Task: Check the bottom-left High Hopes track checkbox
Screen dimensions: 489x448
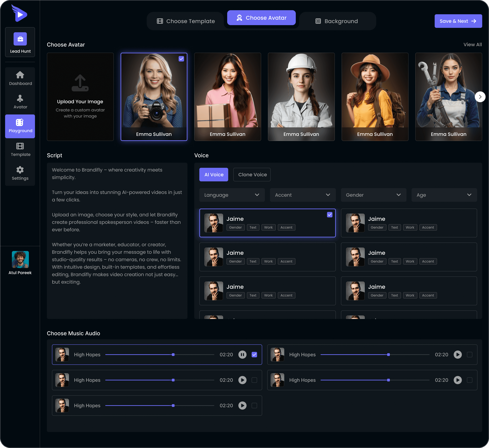Action: pyautogui.click(x=254, y=406)
